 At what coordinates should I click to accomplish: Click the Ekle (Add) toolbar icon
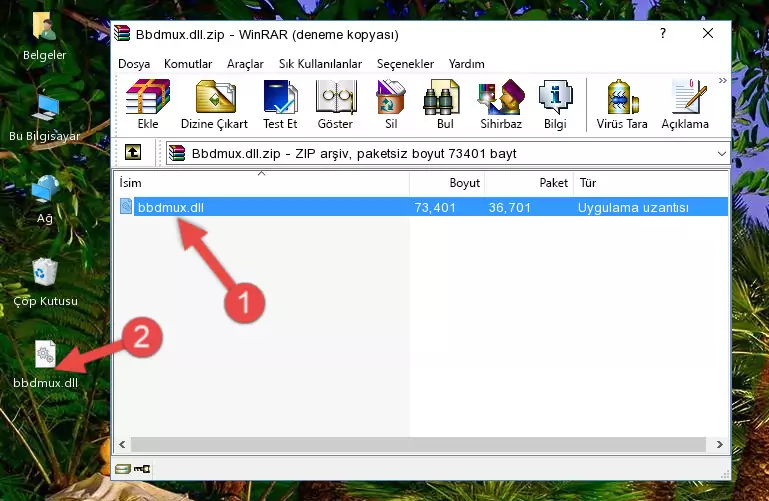point(148,104)
